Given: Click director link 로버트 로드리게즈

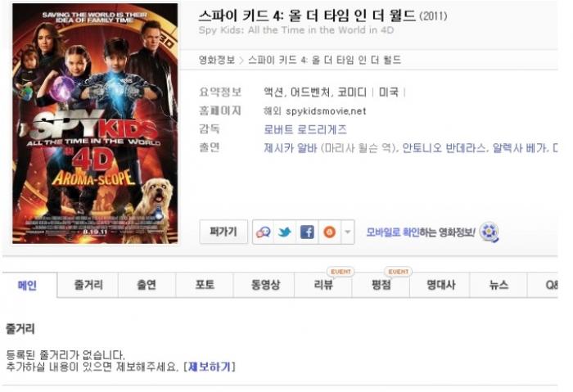Looking at the screenshot, I should [x=305, y=129].
